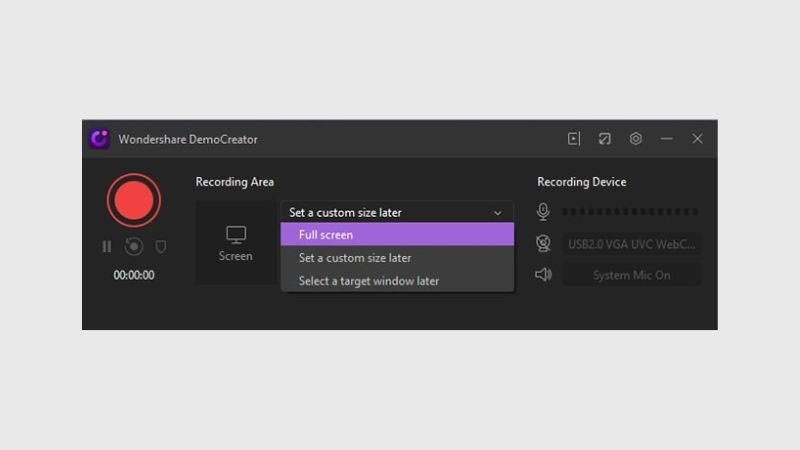Select the Full screen option
The width and height of the screenshot is (800, 450).
tap(397, 235)
